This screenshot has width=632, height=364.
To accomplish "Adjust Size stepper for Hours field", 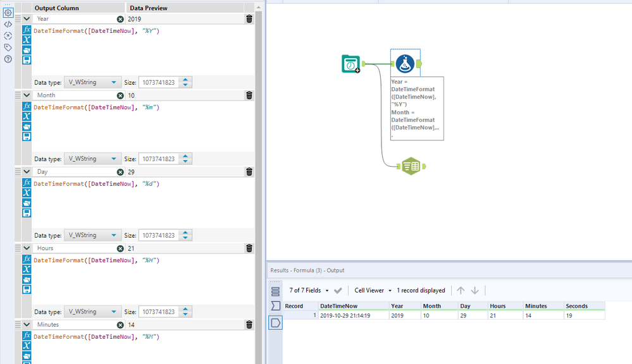I will click(x=185, y=312).
